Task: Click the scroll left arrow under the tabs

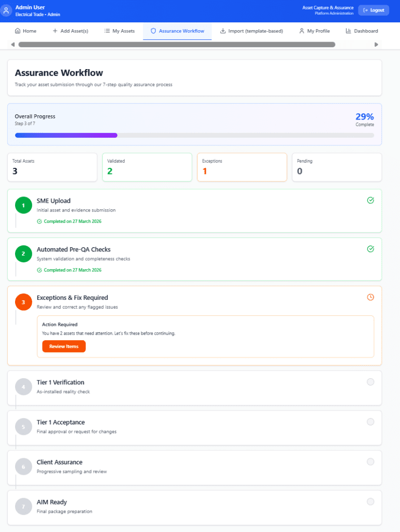Action: [x=13, y=45]
